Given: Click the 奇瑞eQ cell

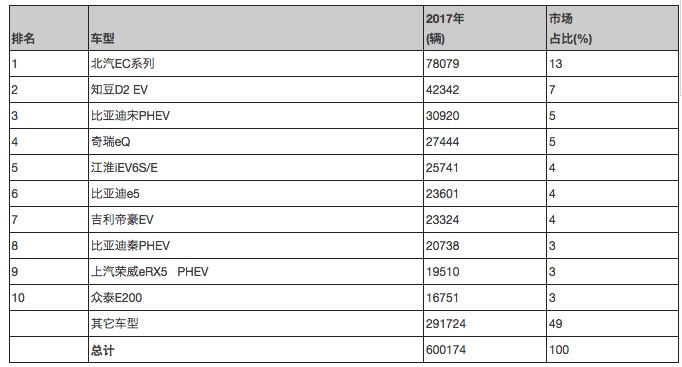Looking at the screenshot, I should coord(256,142).
